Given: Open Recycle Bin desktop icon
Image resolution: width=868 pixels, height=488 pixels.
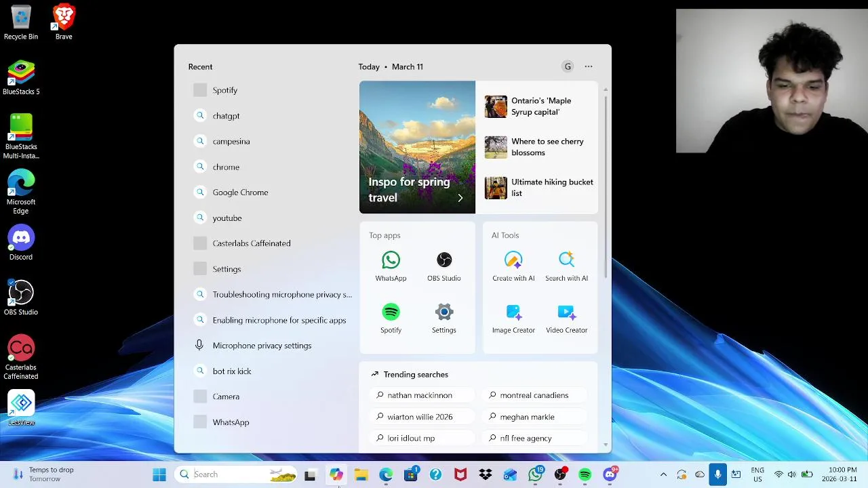Looking at the screenshot, I should click(x=21, y=22).
